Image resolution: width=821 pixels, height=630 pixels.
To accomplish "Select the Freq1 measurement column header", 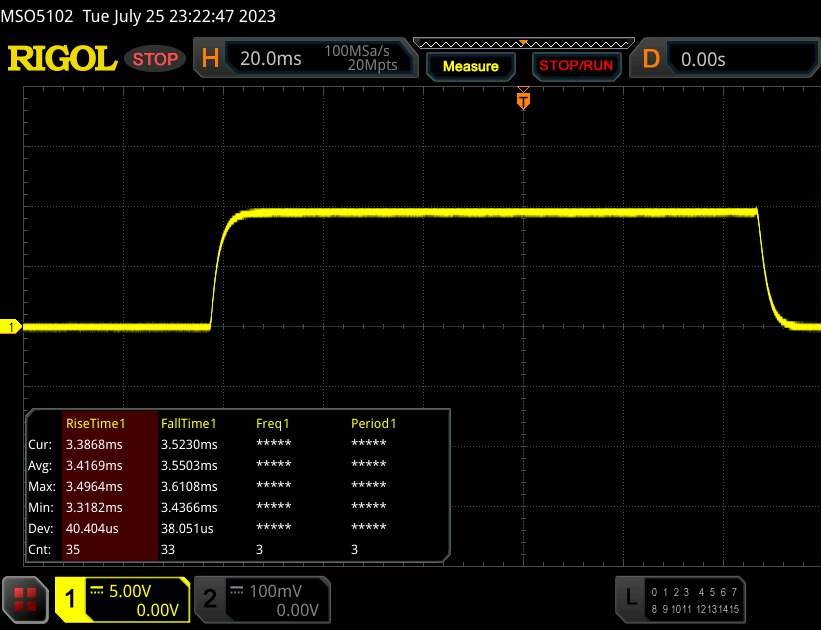I will tap(272, 424).
